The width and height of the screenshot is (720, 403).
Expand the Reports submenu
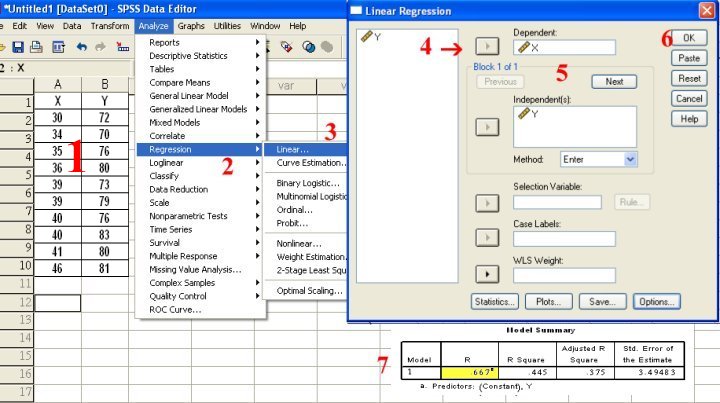pyautogui.click(x=201, y=42)
